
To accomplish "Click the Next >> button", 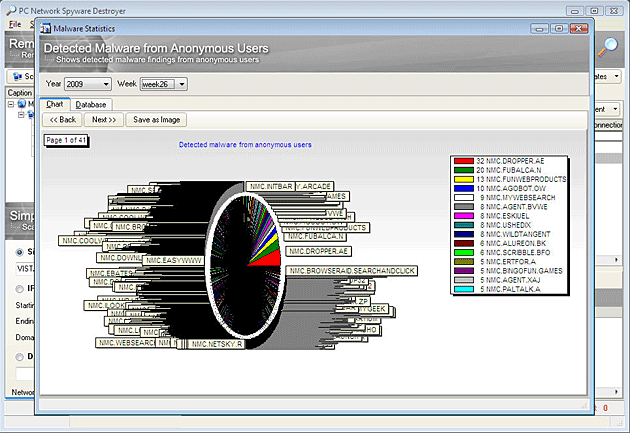I will pyautogui.click(x=103, y=120).
